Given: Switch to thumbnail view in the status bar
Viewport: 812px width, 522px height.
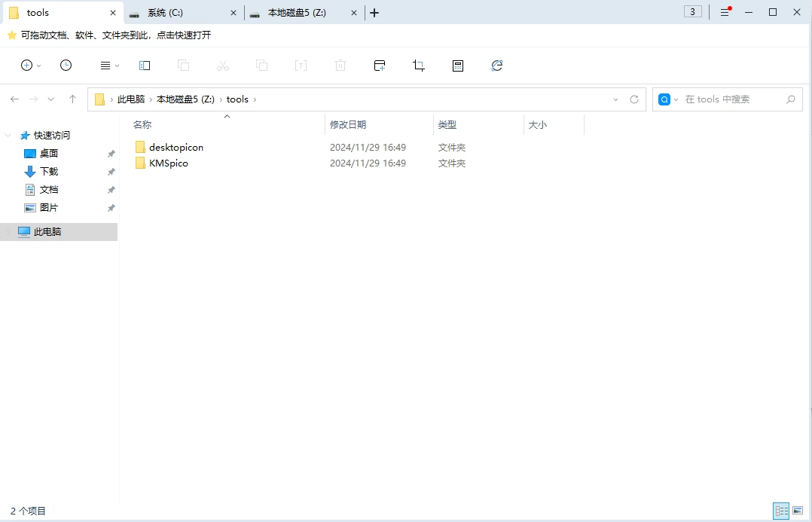Looking at the screenshot, I should tap(799, 511).
